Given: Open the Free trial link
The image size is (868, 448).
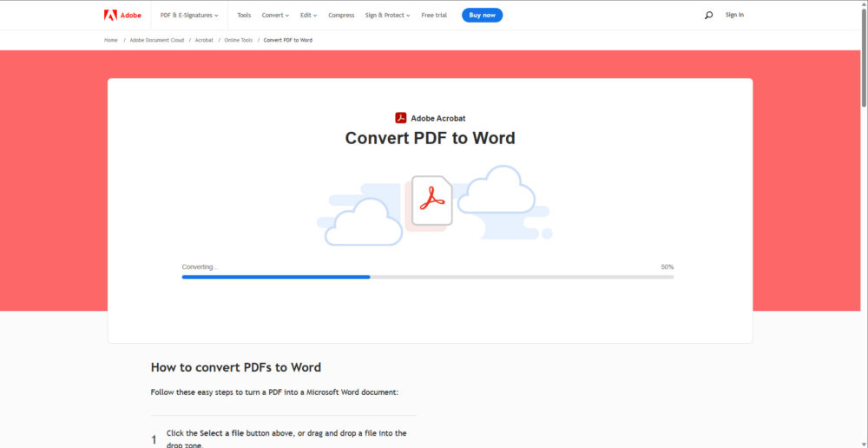Looking at the screenshot, I should [x=434, y=16].
